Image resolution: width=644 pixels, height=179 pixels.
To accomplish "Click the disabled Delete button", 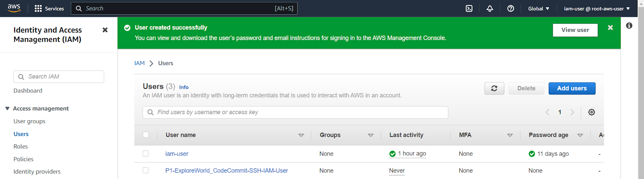I will point(526,88).
